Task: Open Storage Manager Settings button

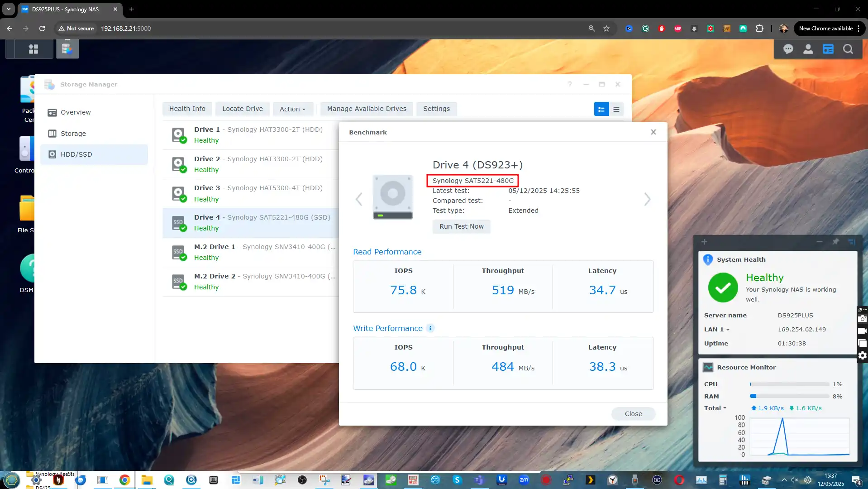Action: [x=436, y=109]
